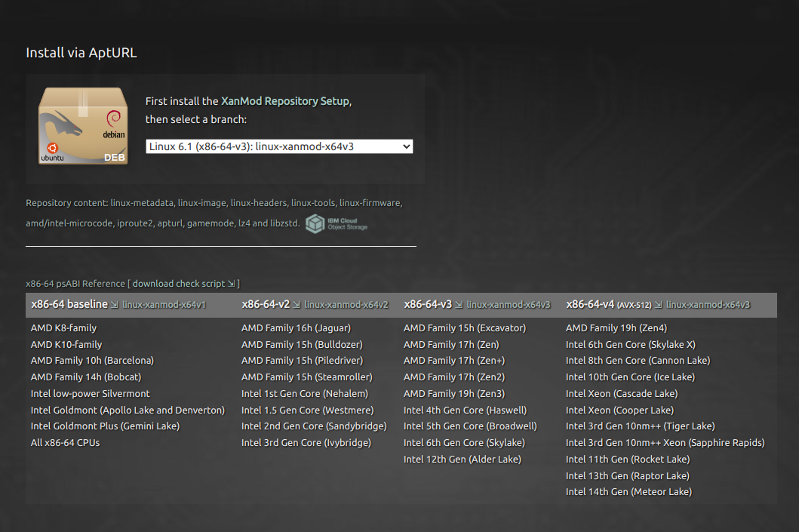Click linux-xanmod-x64v3 beside the x86-64-v3 heading

(509, 305)
